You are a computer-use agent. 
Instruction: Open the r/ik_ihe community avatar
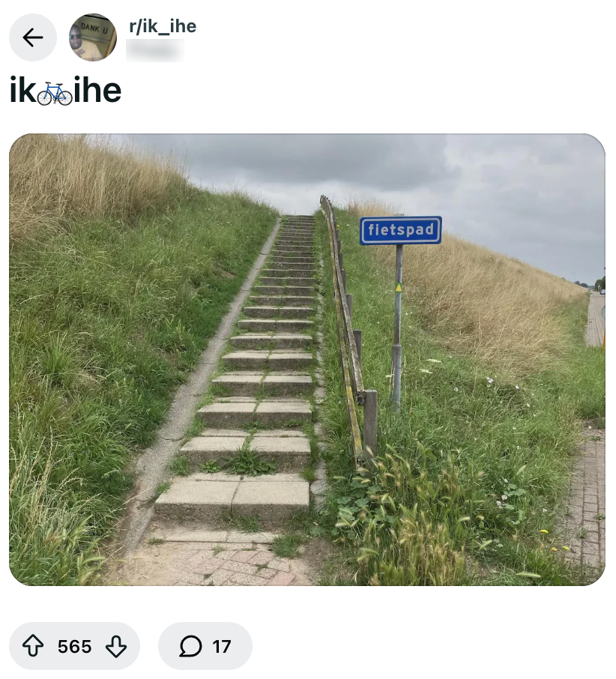[93, 37]
